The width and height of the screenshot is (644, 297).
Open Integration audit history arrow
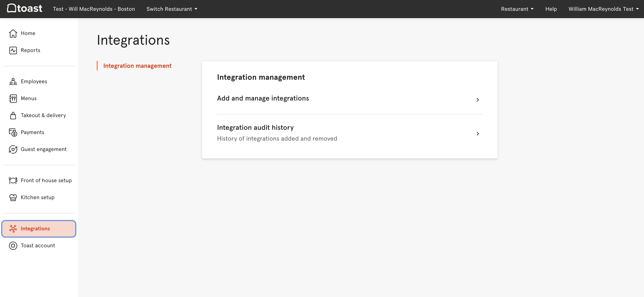click(477, 134)
